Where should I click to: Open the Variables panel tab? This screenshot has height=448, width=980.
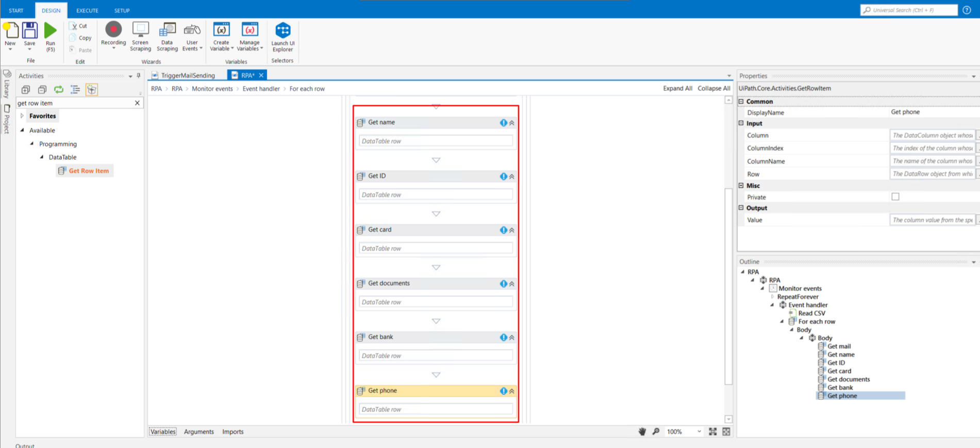tap(163, 432)
